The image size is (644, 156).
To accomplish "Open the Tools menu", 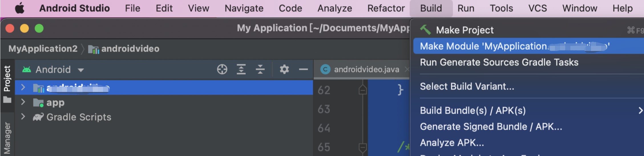I will [x=501, y=8].
